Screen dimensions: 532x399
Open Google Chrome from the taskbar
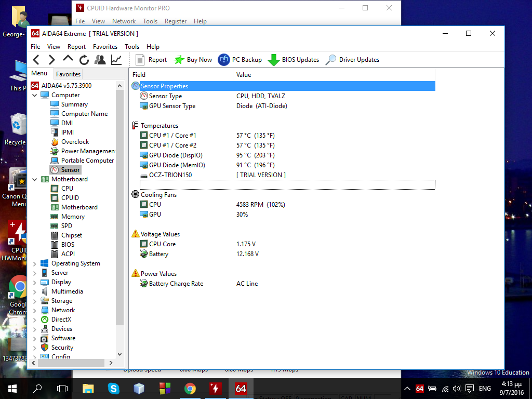(x=190, y=389)
